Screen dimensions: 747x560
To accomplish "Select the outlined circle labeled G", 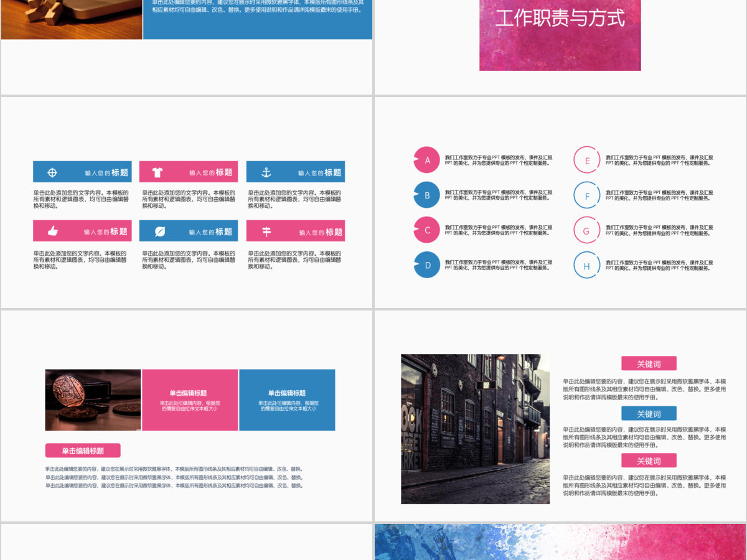I will click(586, 230).
